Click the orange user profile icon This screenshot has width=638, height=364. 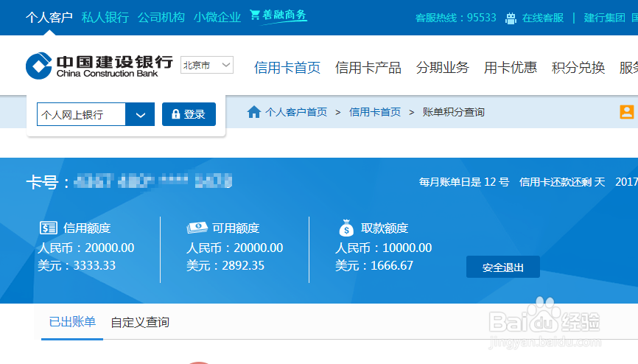627,111
